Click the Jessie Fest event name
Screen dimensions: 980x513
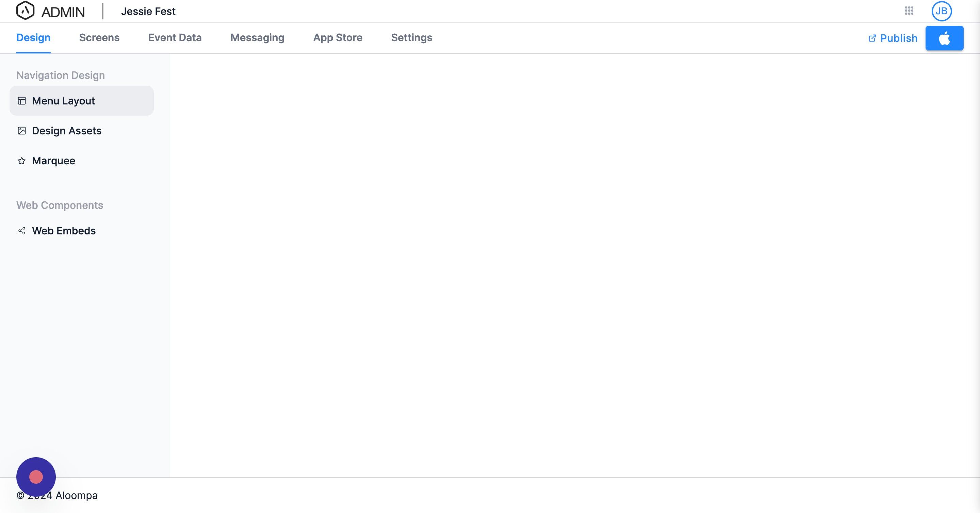(x=148, y=12)
